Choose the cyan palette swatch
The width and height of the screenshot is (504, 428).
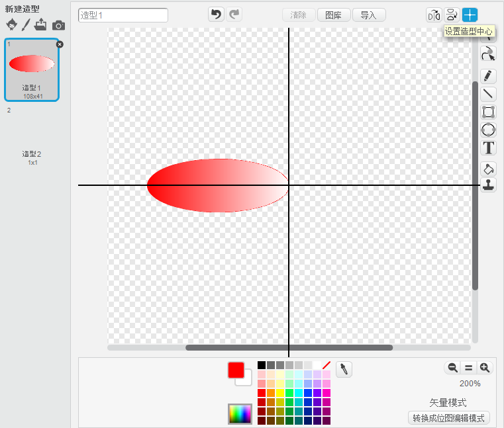(x=299, y=393)
